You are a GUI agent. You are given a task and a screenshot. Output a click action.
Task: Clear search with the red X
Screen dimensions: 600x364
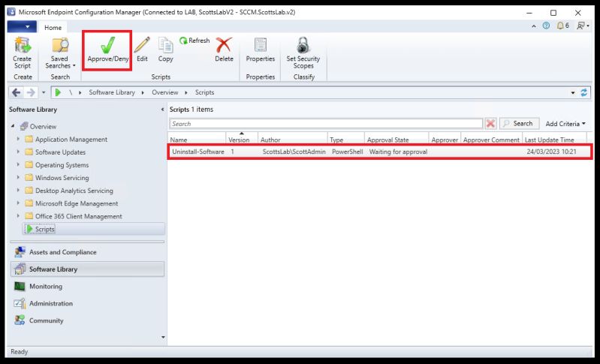click(490, 124)
